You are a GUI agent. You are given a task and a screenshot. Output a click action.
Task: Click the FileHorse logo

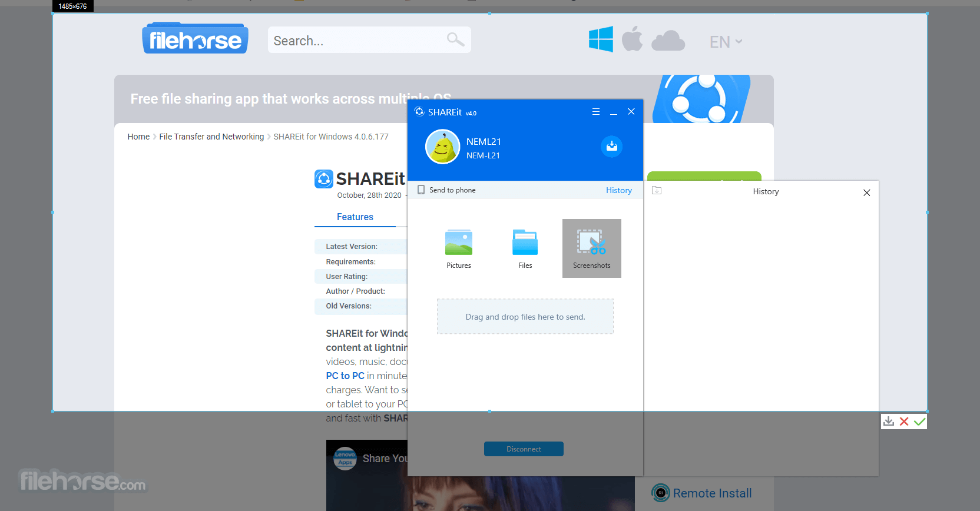pyautogui.click(x=195, y=38)
